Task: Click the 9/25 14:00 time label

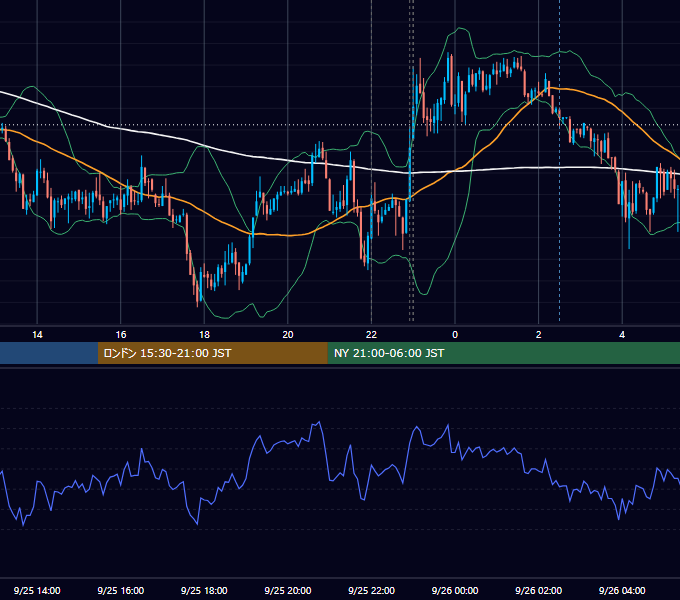Action: (x=37, y=590)
